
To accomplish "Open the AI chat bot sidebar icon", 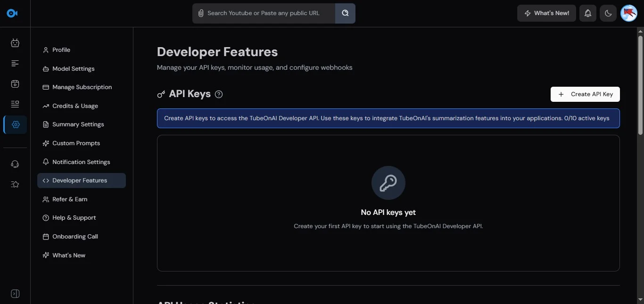I will 15,43.
